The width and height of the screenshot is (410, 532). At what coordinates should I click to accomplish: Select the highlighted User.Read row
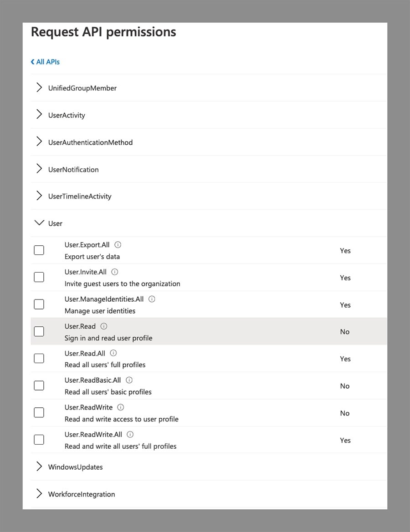[x=205, y=331]
